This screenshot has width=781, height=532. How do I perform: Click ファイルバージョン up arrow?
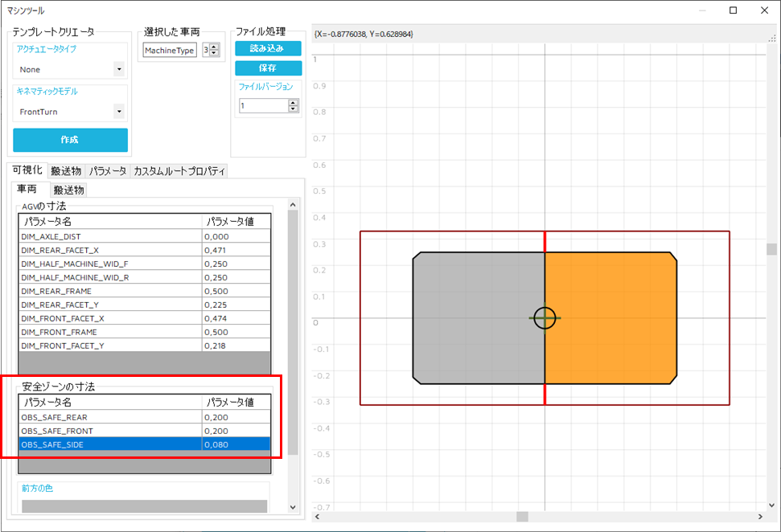293,102
